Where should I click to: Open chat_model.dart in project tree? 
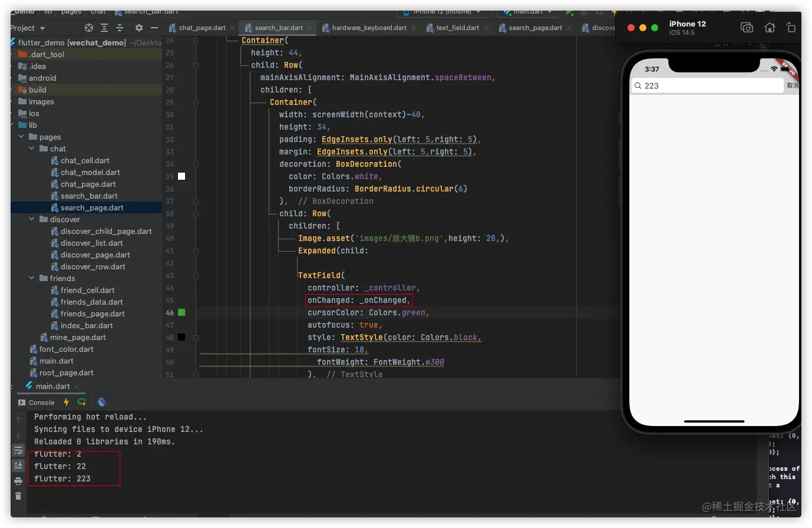tap(90, 172)
